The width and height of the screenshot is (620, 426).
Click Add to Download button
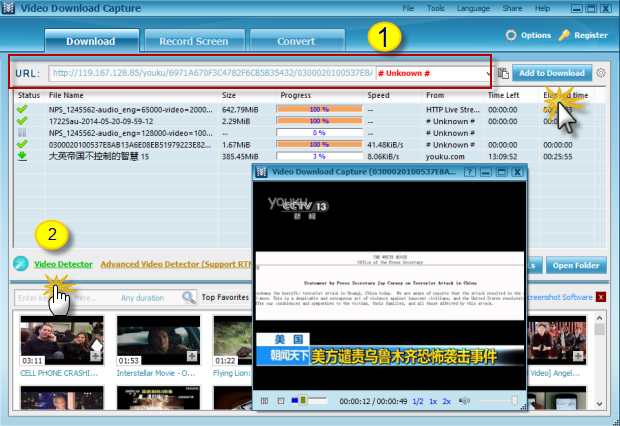(x=552, y=73)
